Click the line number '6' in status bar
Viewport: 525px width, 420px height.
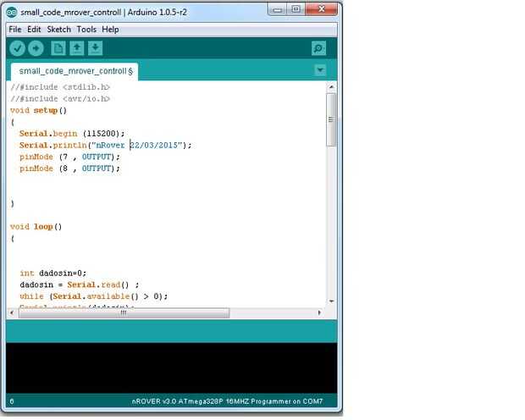(12, 401)
